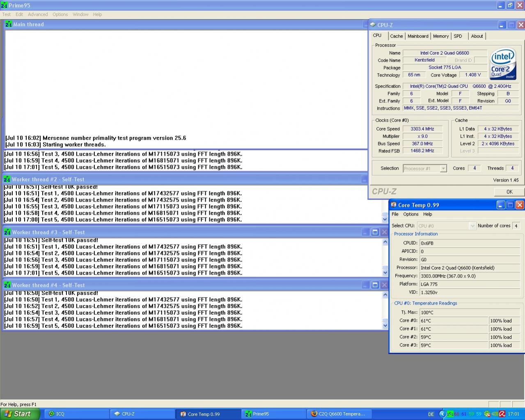The image size is (525, 420).
Task: Click the Core #0 temperature reading 61°C
Action: coord(454,321)
